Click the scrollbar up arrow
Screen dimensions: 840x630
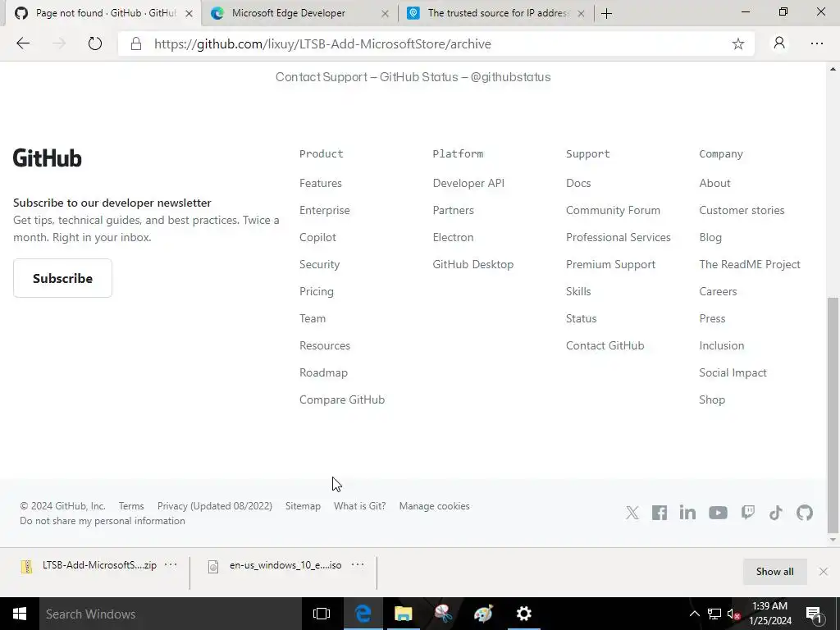[x=833, y=69]
